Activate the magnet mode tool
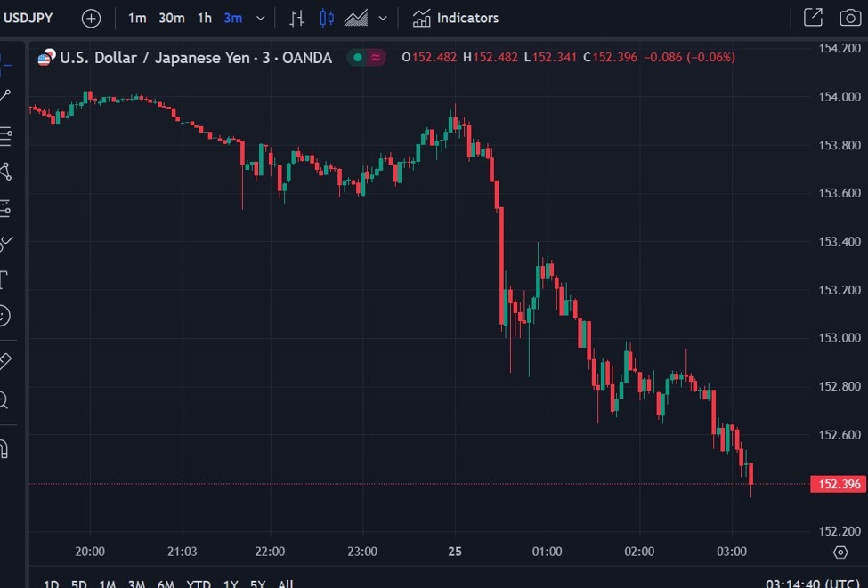The width and height of the screenshot is (868, 588). coord(4,447)
